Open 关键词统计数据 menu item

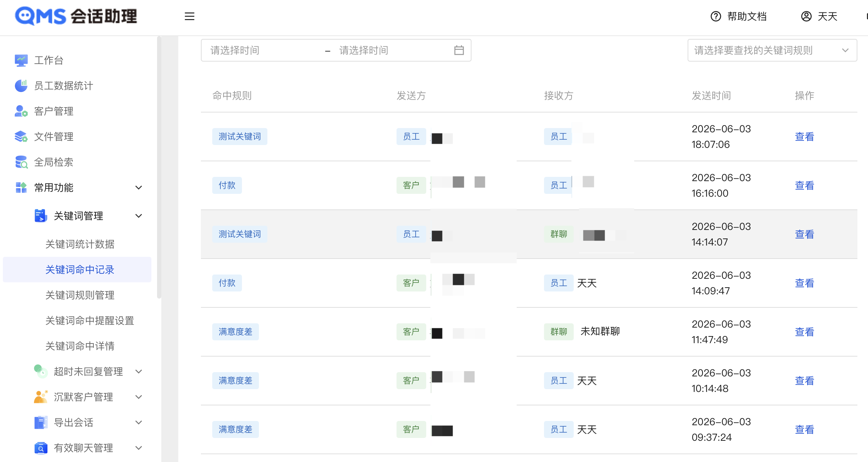(x=80, y=244)
